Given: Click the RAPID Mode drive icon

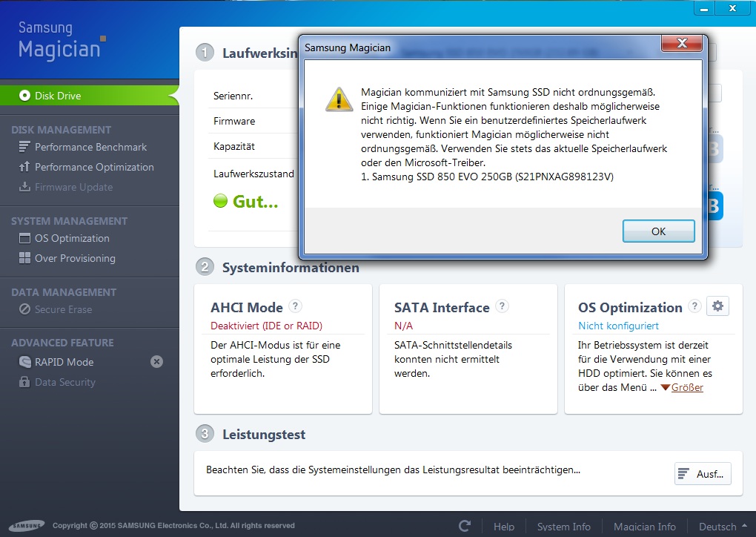Looking at the screenshot, I should [x=24, y=362].
